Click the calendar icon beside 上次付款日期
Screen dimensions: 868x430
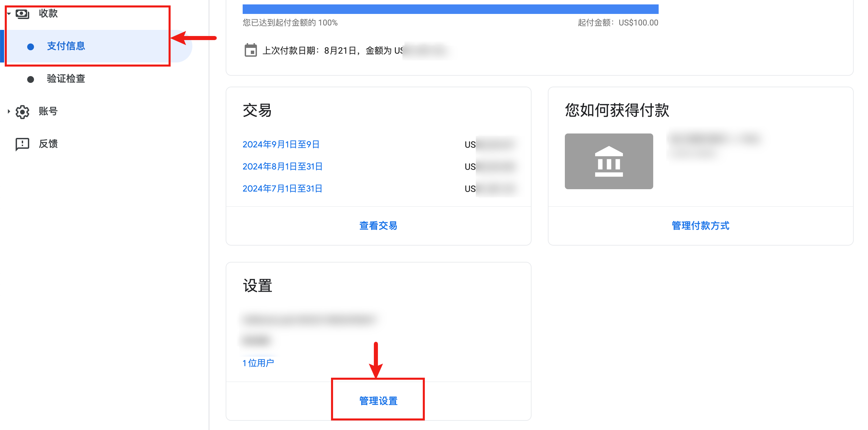pos(251,50)
